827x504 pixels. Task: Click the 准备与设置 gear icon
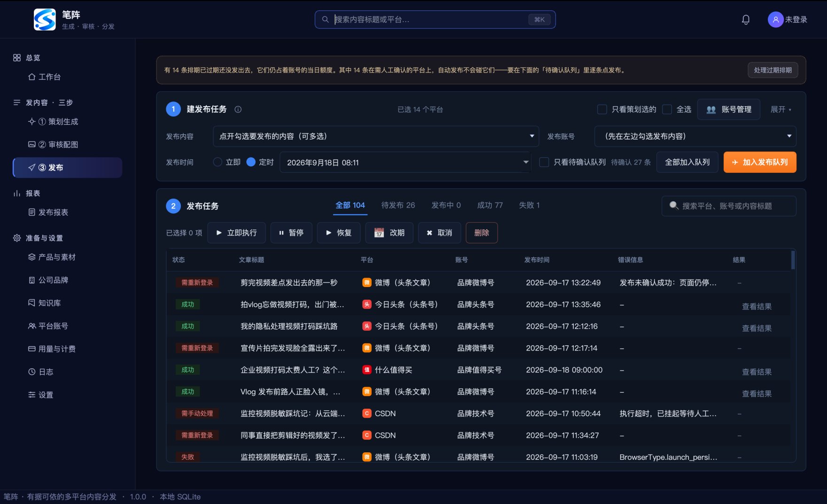pos(17,238)
